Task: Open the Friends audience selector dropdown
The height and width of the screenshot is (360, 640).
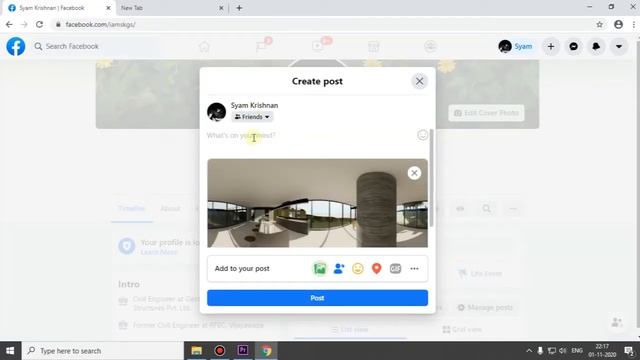Action: click(x=252, y=117)
